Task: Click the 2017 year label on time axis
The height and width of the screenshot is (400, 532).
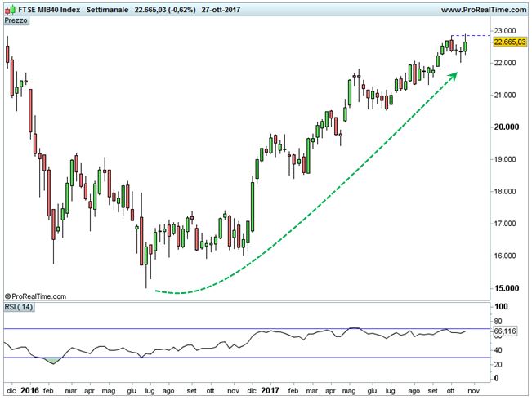Action: (x=270, y=391)
